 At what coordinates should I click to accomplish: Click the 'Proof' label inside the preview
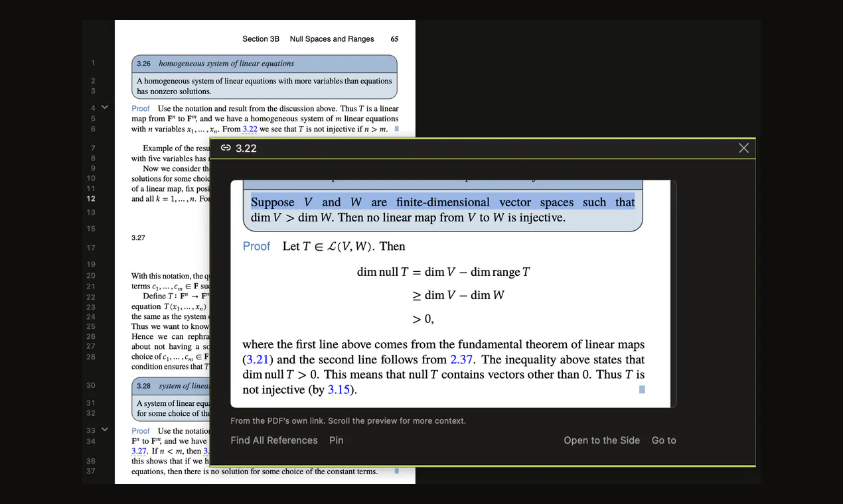(x=256, y=246)
